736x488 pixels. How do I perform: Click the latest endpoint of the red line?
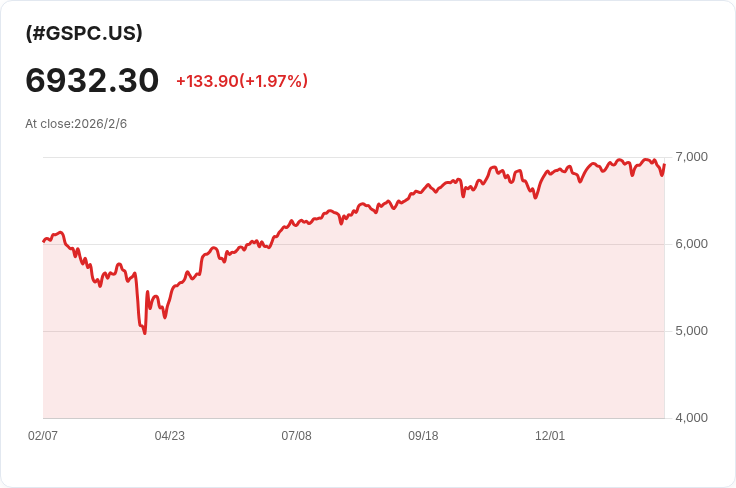pyautogui.click(x=664, y=165)
